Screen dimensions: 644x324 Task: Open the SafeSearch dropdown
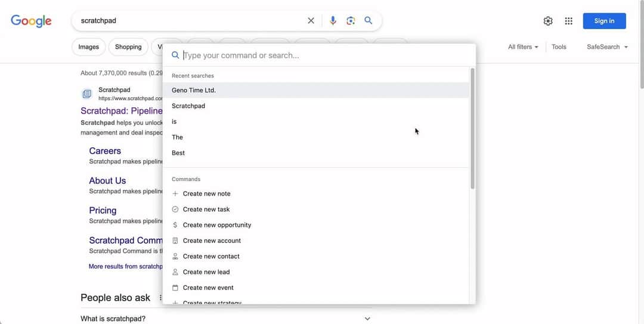click(607, 47)
